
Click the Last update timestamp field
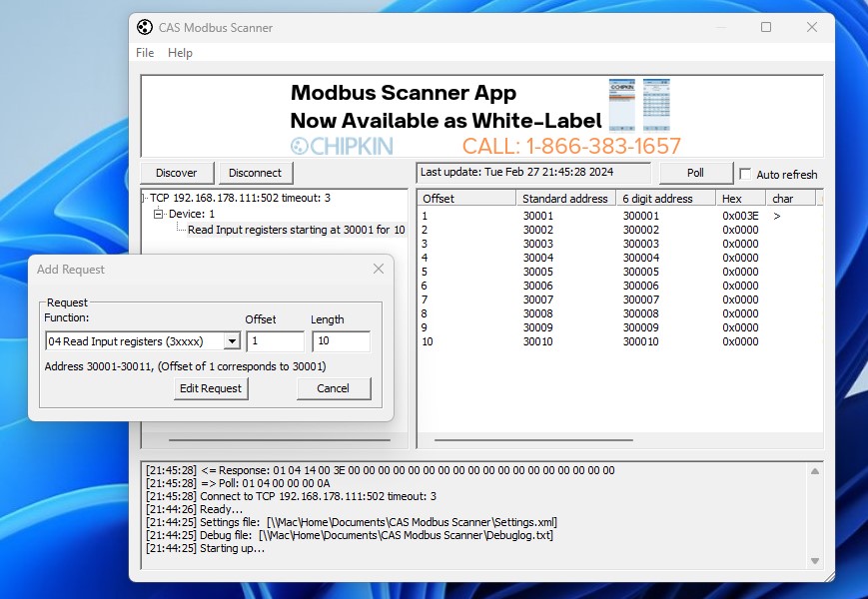pyautogui.click(x=533, y=172)
